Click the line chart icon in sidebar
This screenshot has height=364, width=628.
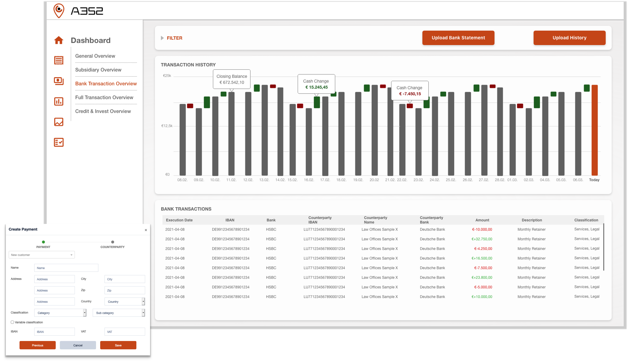[x=59, y=122]
